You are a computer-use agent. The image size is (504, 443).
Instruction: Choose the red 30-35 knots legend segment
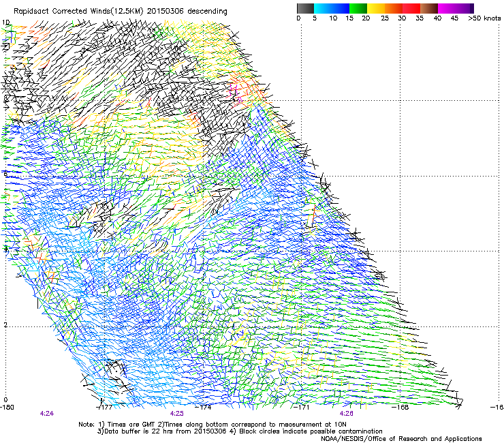[x=411, y=8]
